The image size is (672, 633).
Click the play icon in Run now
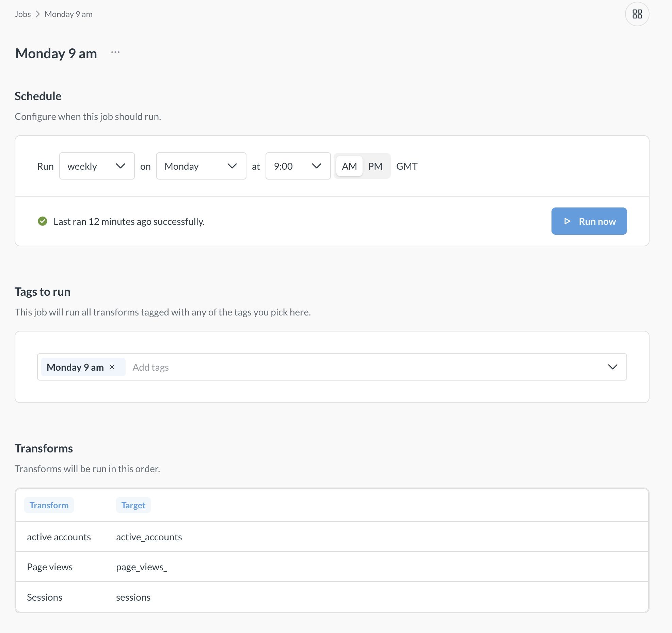tap(567, 221)
